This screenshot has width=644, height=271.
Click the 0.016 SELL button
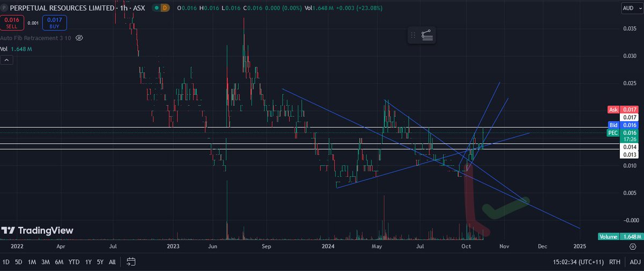coord(11,23)
